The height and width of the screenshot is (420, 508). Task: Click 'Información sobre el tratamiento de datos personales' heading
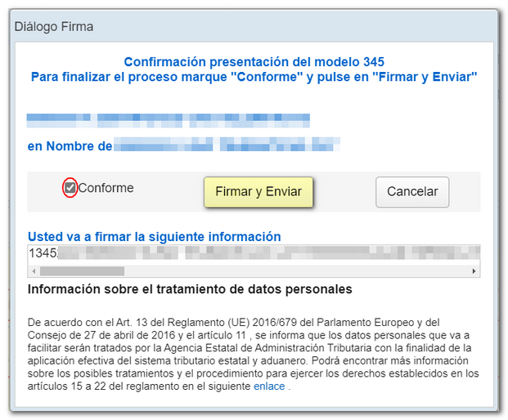pos(190,289)
